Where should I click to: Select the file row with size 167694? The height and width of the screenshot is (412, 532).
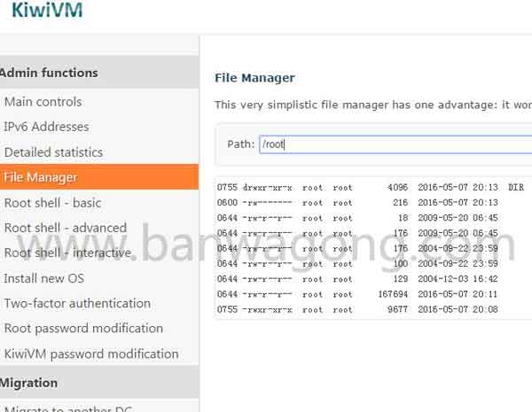point(357,294)
